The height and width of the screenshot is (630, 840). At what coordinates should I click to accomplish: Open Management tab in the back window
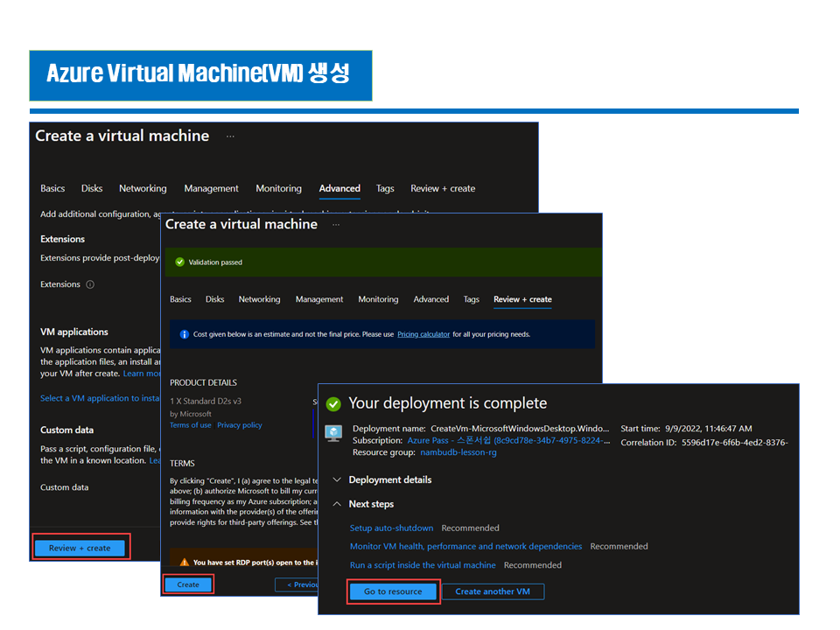pyautogui.click(x=211, y=189)
